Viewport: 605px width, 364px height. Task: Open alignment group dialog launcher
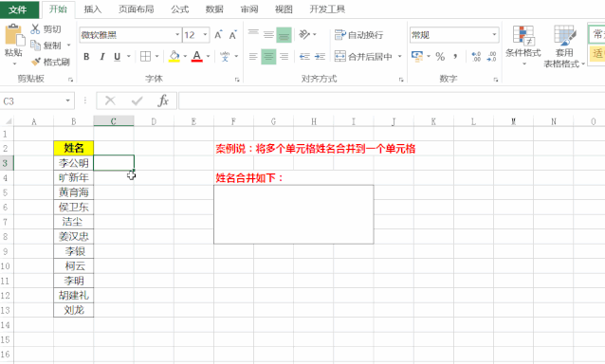pyautogui.click(x=401, y=80)
